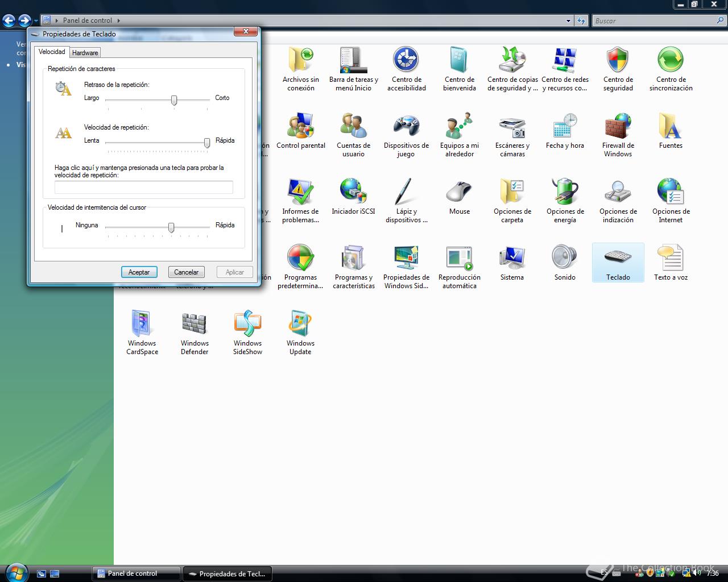Open Cuentas de usuario
Image resolution: width=728 pixels, height=582 pixels.
click(353, 135)
